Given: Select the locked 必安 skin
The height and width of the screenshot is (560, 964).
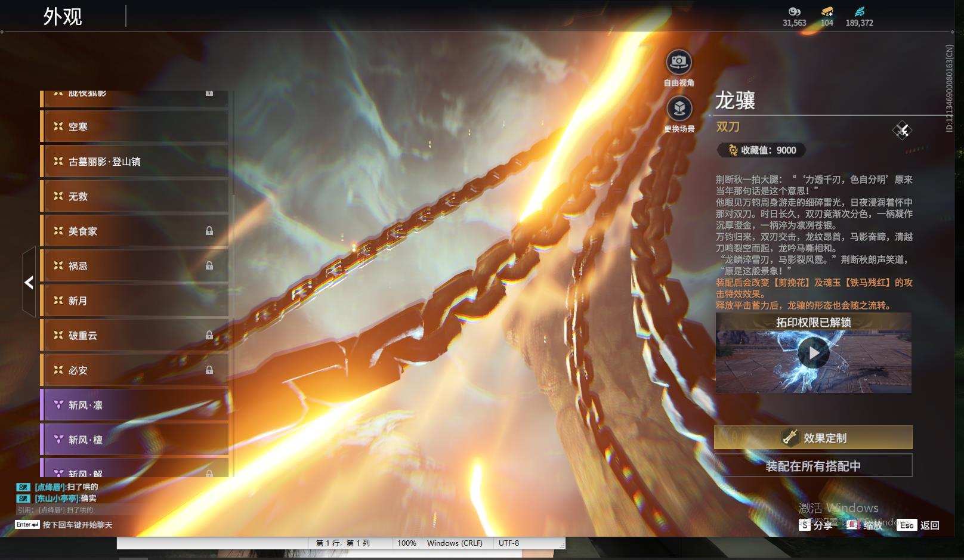Looking at the screenshot, I should coord(134,370).
